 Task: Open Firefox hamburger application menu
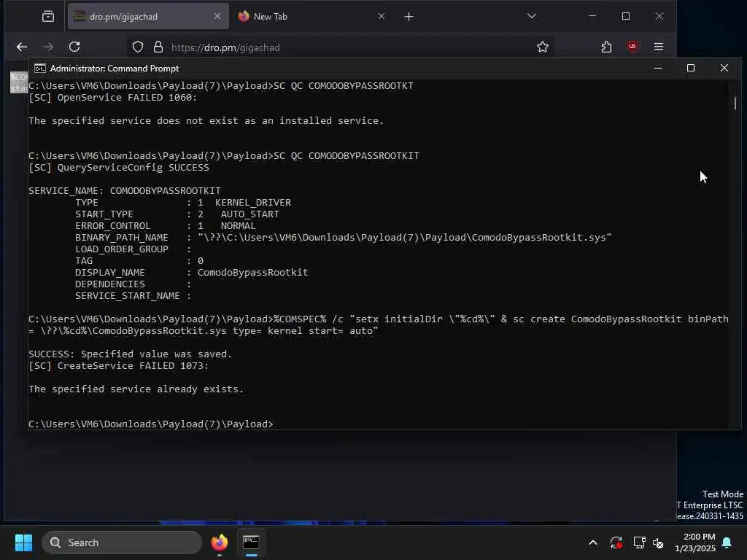pos(659,46)
